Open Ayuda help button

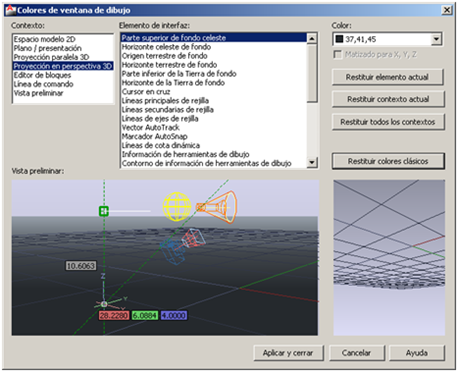coord(417,353)
